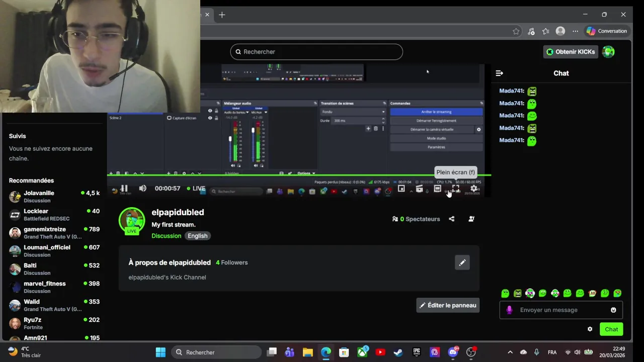This screenshot has height=362, width=644.
Task: Open browser three-dots menu
Action: pos(575,31)
